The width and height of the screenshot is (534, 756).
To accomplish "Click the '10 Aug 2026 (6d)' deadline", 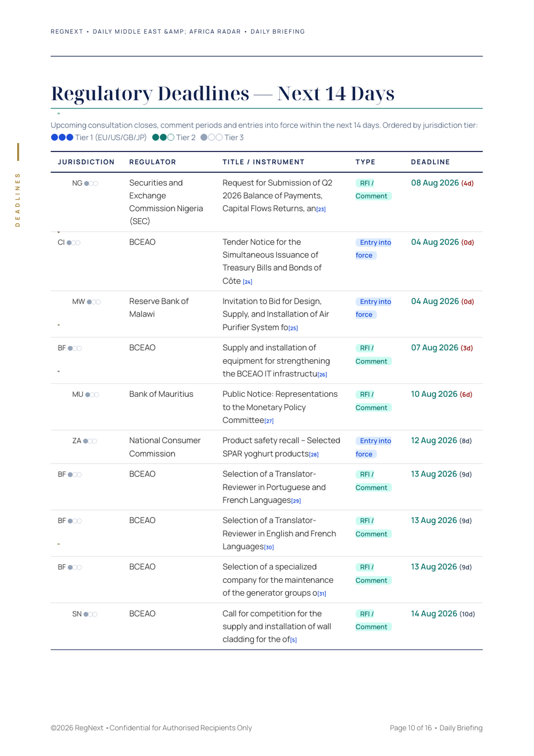I will [x=442, y=394].
